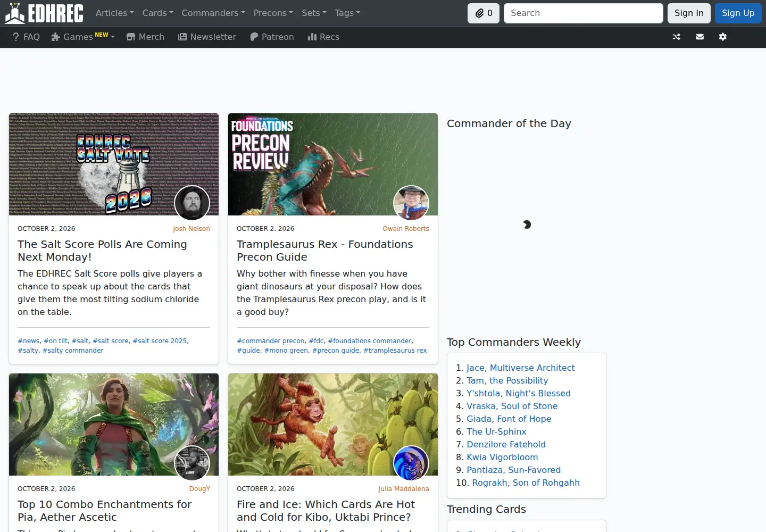The height and width of the screenshot is (532, 766).
Task: Open Tam, the Possibility commander
Action: coord(507,380)
